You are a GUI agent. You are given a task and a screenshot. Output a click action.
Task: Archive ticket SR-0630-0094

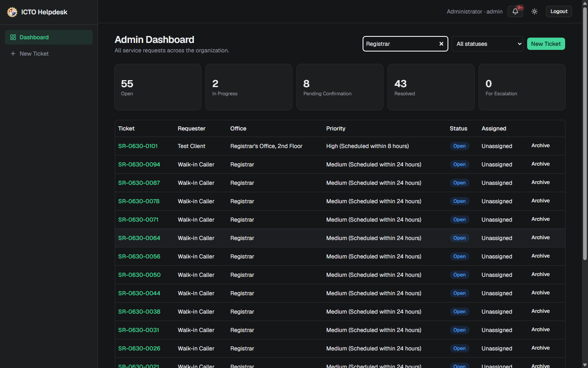(541, 164)
